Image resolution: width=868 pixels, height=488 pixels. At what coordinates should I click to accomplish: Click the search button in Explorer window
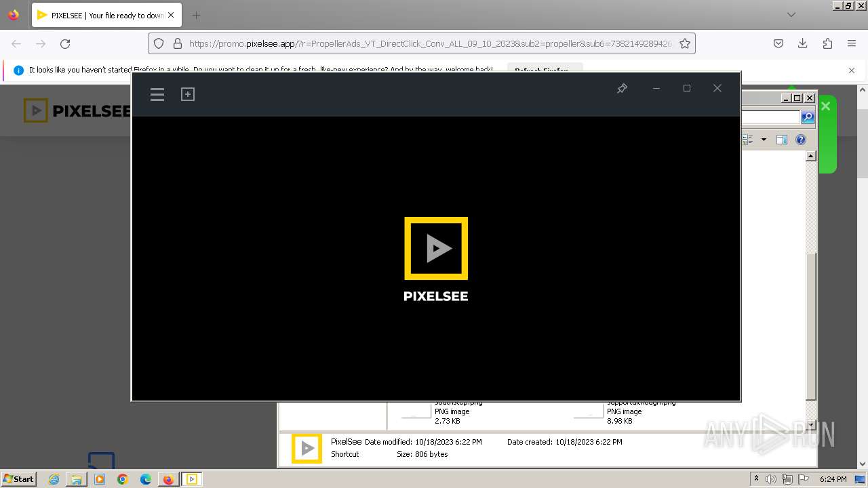click(x=807, y=117)
